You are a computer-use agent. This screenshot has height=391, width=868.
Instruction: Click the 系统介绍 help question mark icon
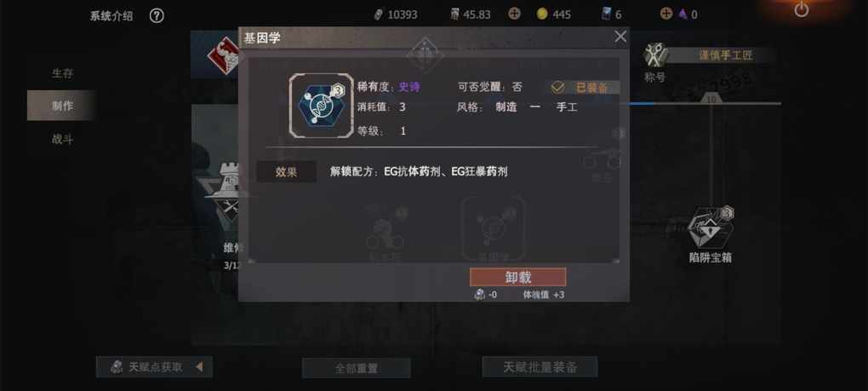[157, 15]
